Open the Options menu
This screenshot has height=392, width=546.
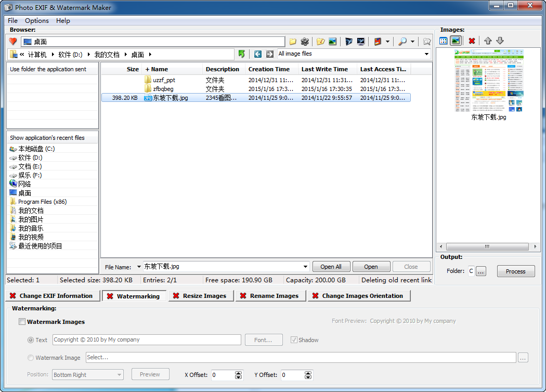(x=36, y=21)
